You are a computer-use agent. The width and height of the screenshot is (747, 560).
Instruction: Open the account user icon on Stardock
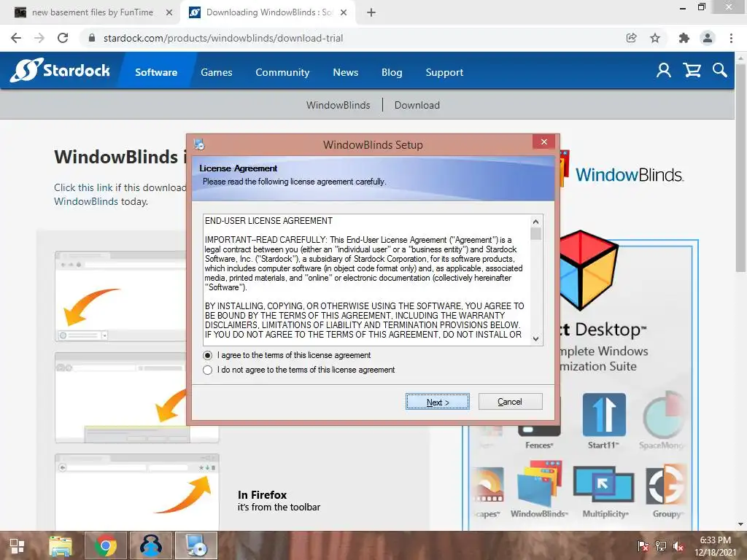[x=664, y=71]
